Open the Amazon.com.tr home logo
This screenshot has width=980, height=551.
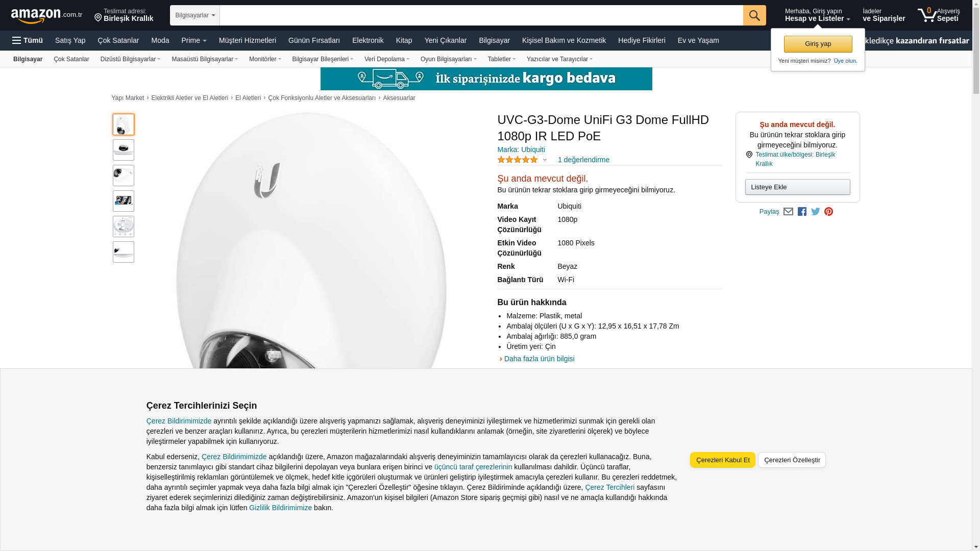click(x=46, y=16)
